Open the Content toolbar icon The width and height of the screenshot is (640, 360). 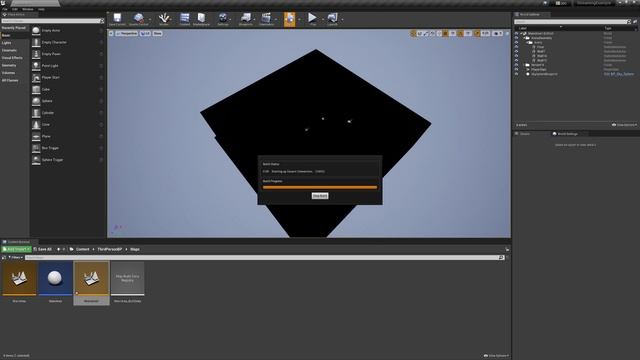coord(184,18)
